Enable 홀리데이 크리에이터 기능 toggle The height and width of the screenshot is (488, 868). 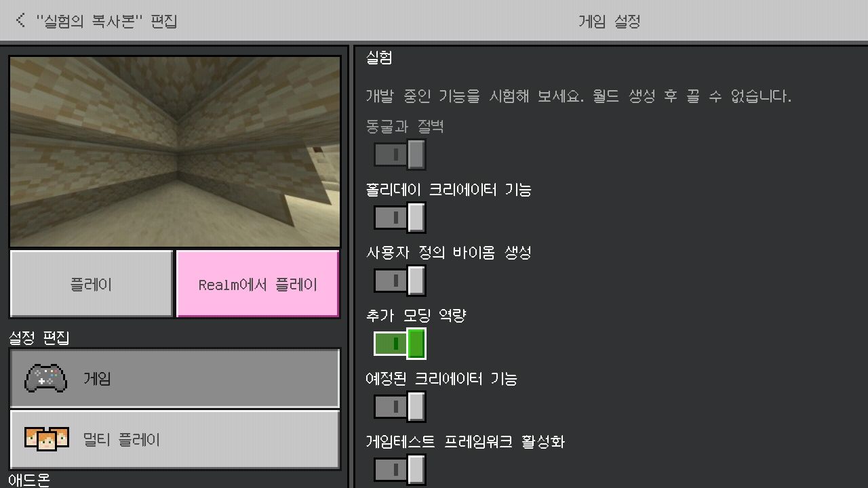point(399,218)
